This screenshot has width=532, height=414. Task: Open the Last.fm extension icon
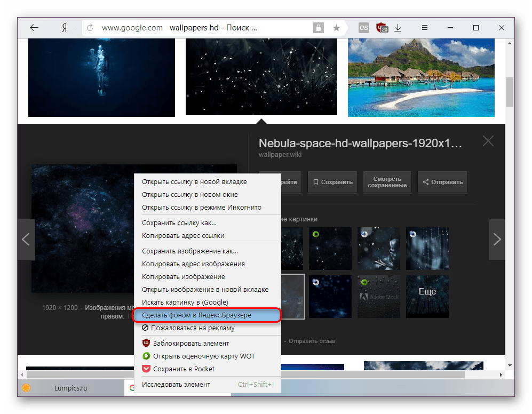(x=364, y=28)
